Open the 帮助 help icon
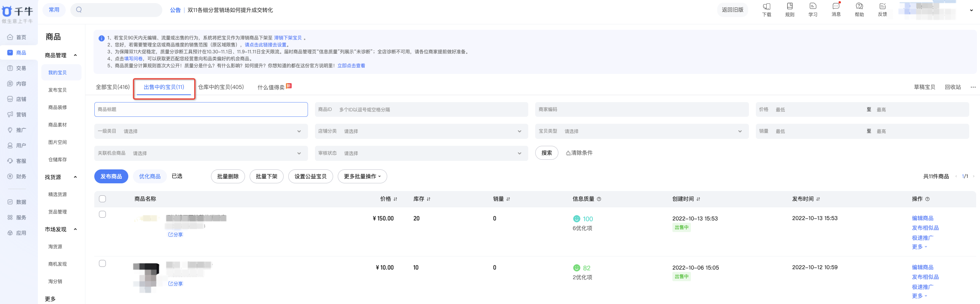Viewport: 980px width, 304px height. point(859,10)
